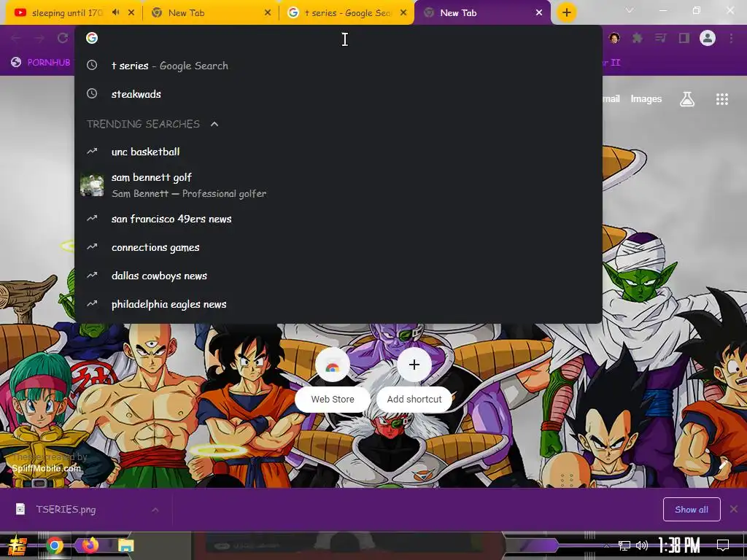The image size is (747, 560).
Task: Select the t series Google Search suggestion
Action: point(338,66)
